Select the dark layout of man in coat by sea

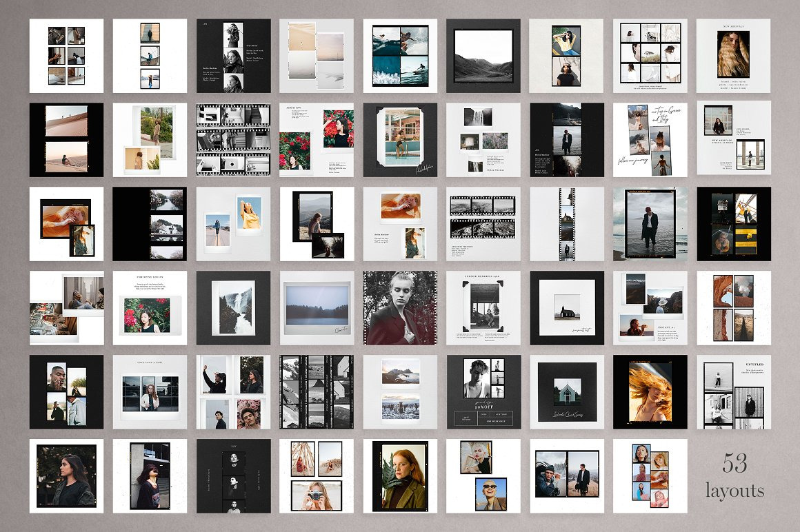click(x=567, y=140)
